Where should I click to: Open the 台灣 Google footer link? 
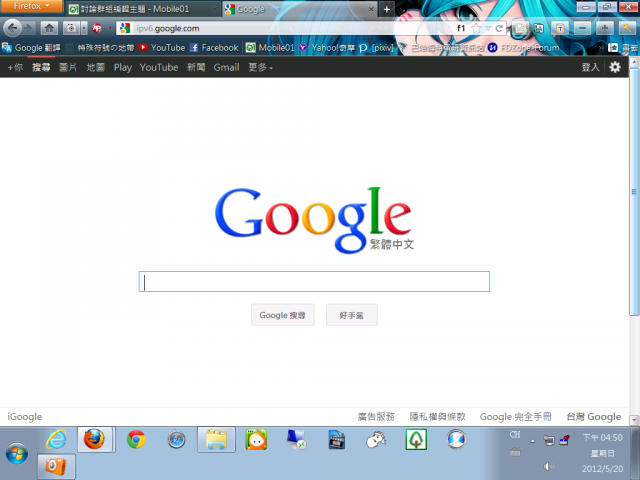(x=594, y=417)
